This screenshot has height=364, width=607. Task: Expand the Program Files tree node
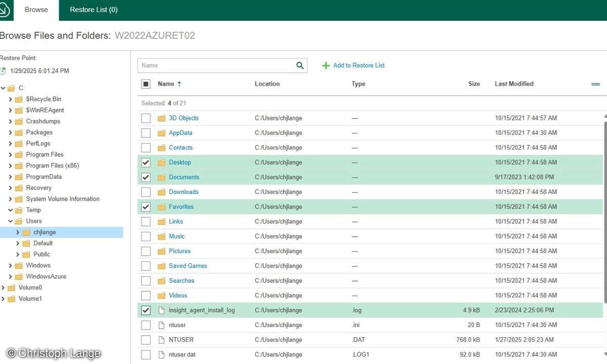[x=10, y=155]
